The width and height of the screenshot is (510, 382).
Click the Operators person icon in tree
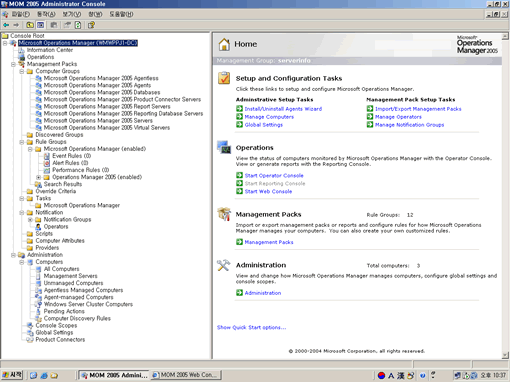click(38, 227)
